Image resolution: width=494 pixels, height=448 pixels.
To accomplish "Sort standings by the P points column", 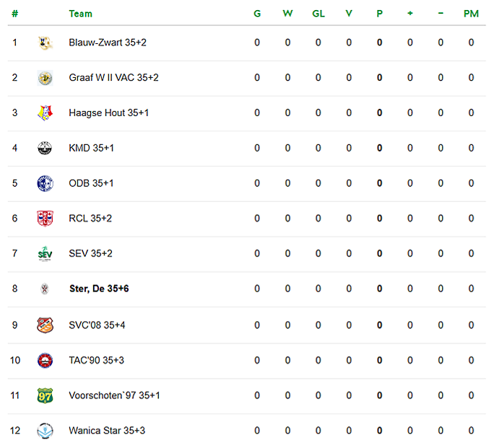I will point(380,14).
